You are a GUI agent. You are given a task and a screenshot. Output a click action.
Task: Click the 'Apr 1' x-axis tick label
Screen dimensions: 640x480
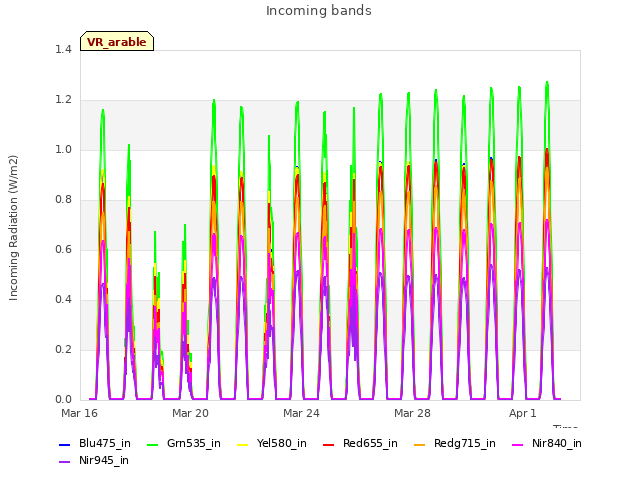pos(522,413)
